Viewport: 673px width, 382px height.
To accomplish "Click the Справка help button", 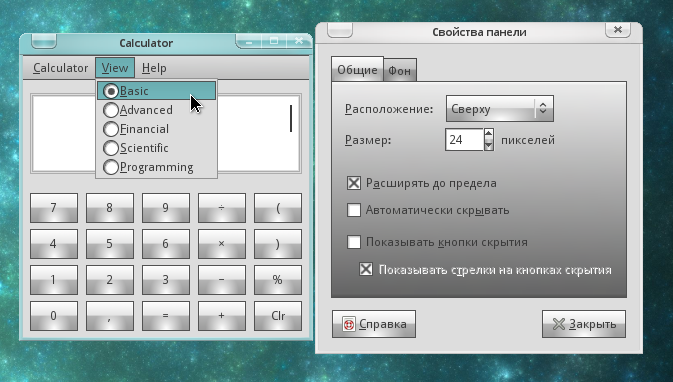I will [x=374, y=324].
